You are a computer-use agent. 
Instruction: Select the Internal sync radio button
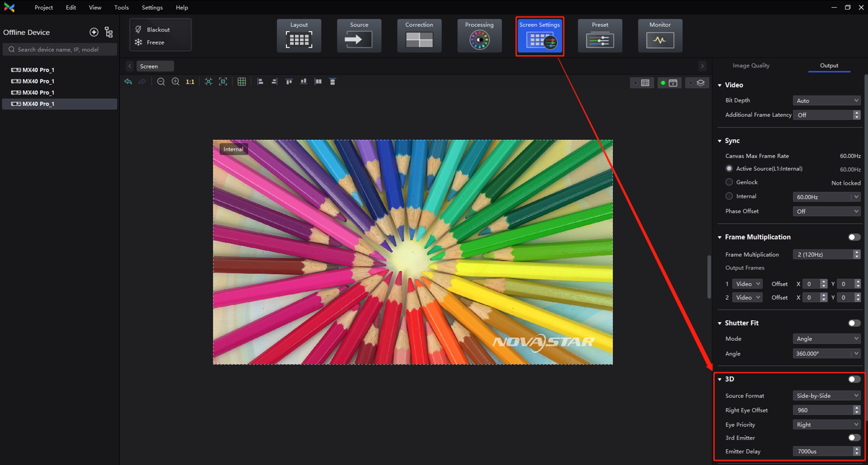click(729, 196)
